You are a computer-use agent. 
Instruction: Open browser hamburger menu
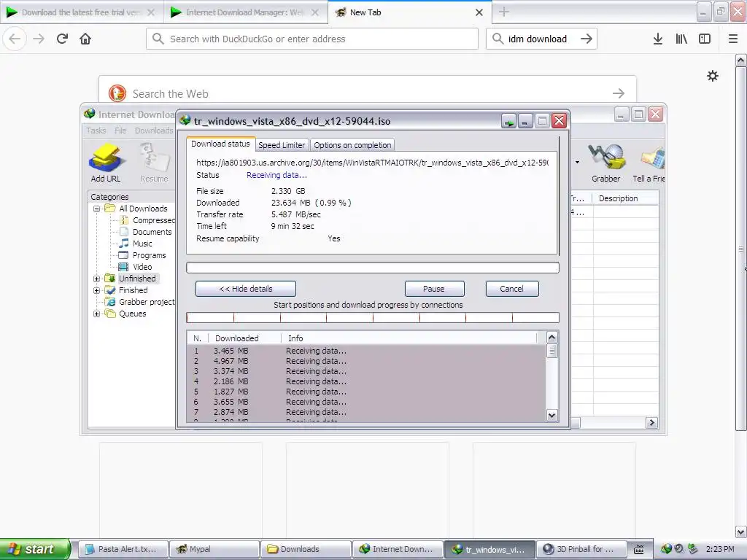click(733, 39)
